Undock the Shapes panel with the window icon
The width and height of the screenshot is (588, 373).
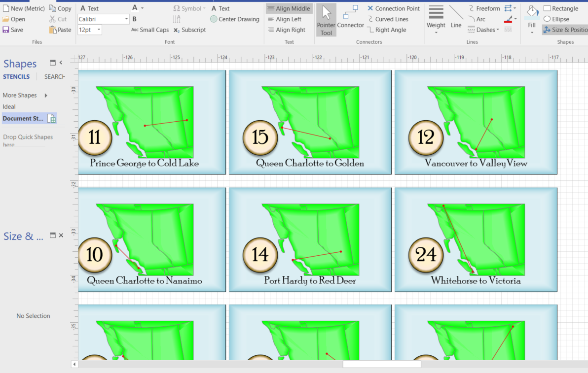(x=52, y=63)
